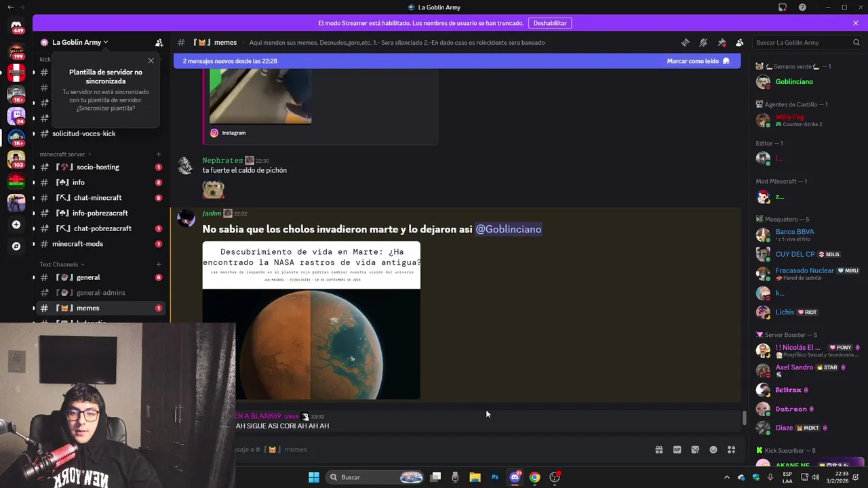Screen dimensions: 868x488
Task: Open Axel Sandro member profile
Action: (x=807, y=370)
